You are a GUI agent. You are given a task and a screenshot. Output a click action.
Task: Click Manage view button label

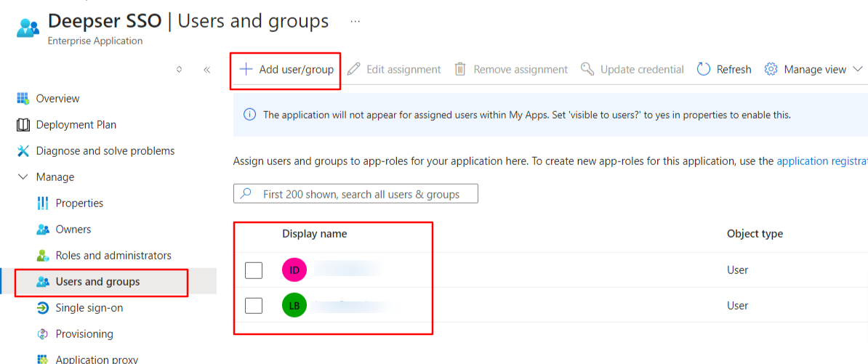point(815,69)
